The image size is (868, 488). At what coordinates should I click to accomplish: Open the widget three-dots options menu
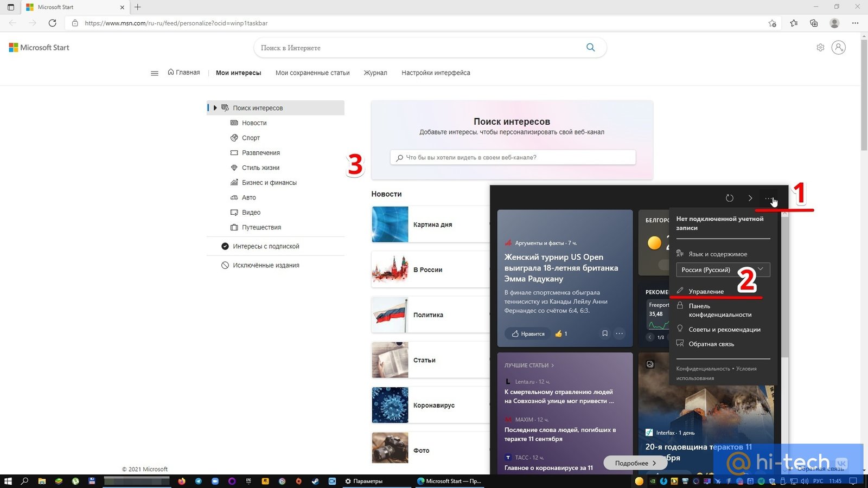[x=769, y=198]
